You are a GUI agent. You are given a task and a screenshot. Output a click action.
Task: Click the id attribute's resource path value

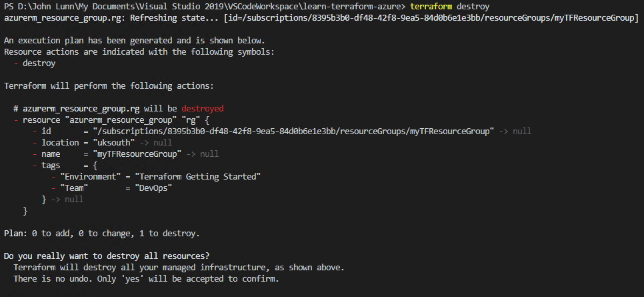[293, 131]
